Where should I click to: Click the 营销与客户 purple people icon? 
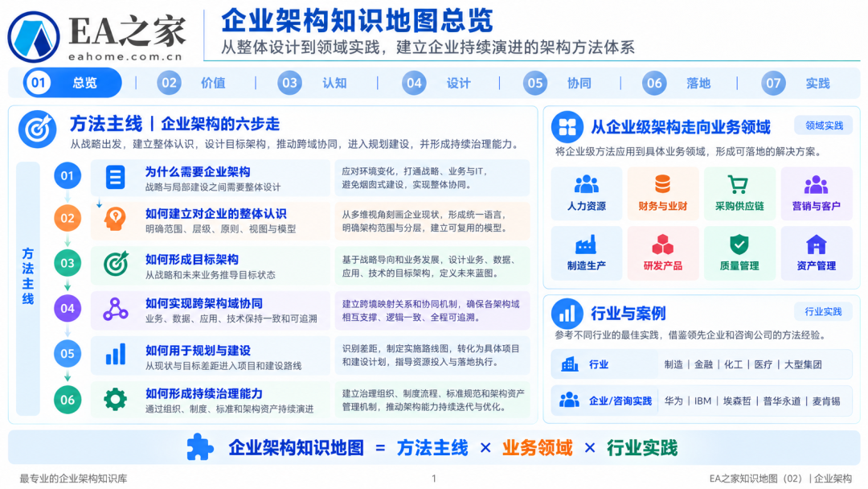pyautogui.click(x=816, y=184)
